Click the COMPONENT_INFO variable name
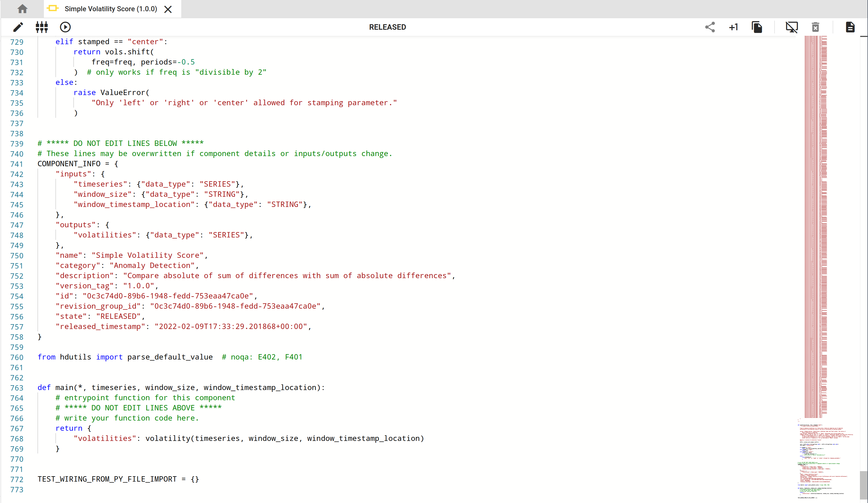The image size is (868, 503). point(69,164)
